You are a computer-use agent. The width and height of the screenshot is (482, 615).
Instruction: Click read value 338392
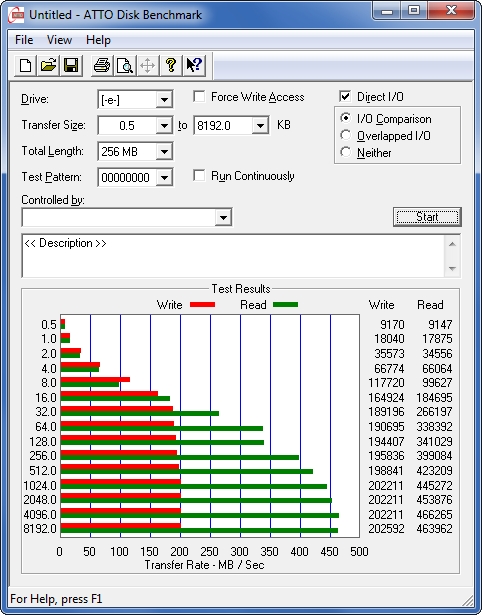(434, 426)
